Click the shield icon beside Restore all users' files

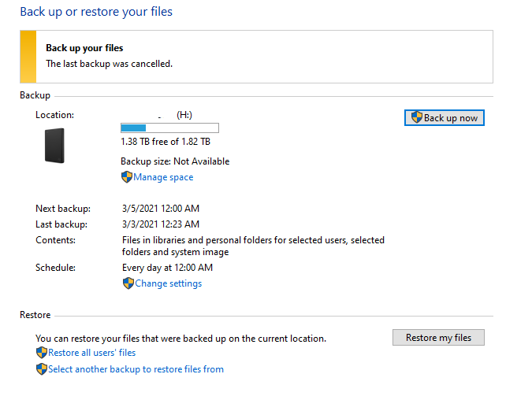[41, 353]
